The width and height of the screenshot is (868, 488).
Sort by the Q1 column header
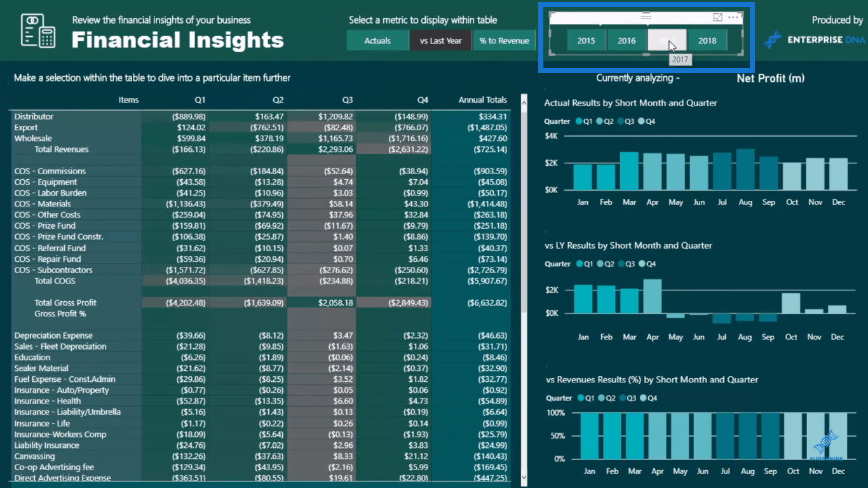[x=200, y=100]
